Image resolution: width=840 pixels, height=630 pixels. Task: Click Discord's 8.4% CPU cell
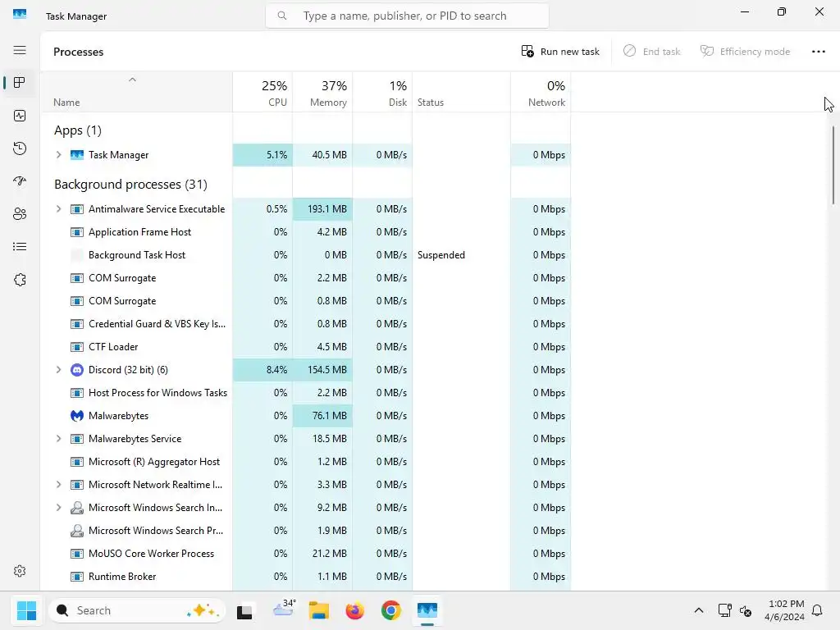coord(262,370)
